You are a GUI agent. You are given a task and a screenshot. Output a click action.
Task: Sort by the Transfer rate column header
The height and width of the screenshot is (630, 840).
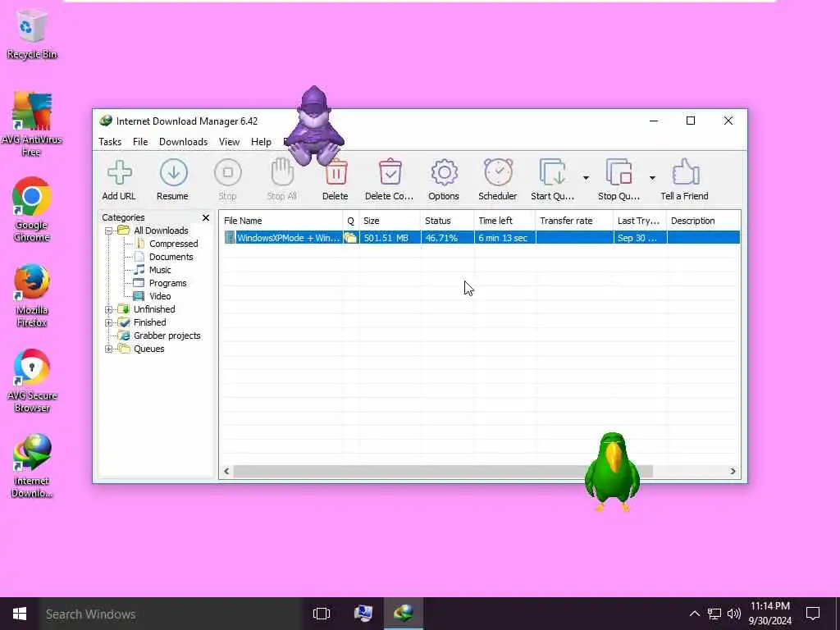pyautogui.click(x=574, y=221)
